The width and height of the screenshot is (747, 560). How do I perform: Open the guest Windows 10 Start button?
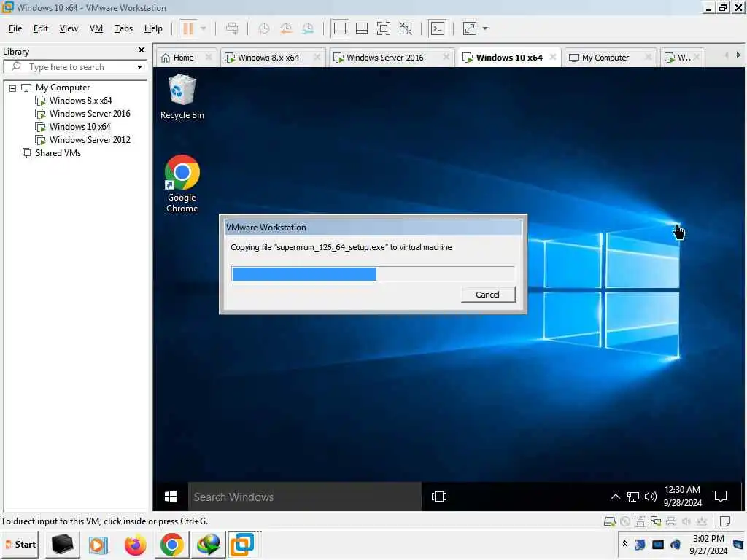(171, 497)
